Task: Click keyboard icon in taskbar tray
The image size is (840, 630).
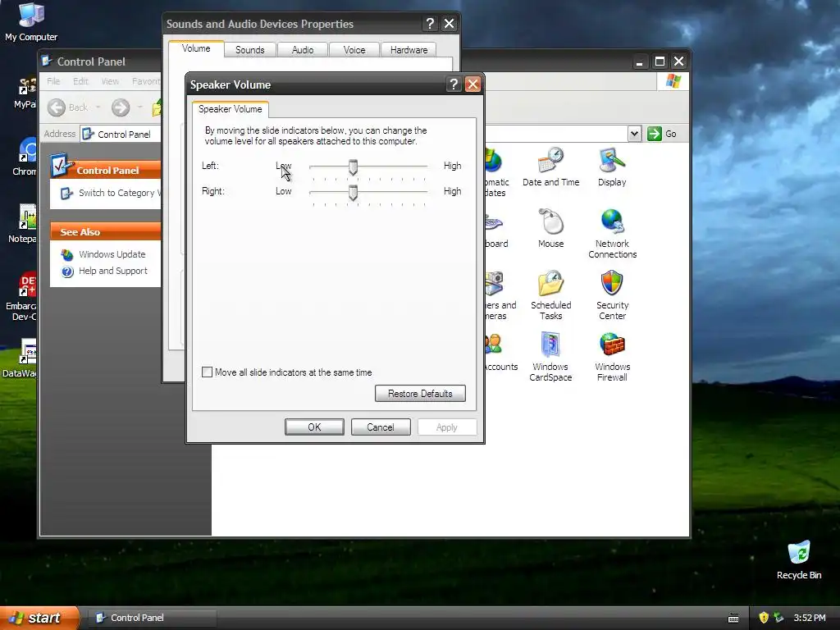Action: tap(733, 619)
